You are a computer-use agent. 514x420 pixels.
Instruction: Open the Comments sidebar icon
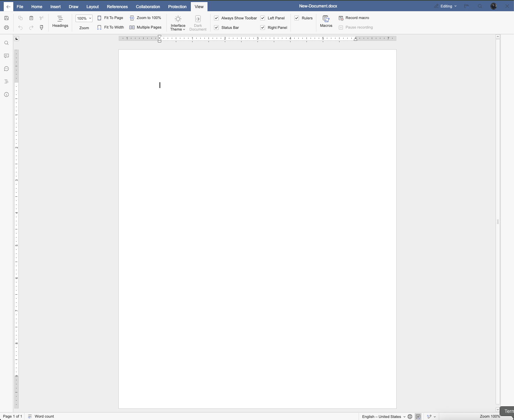pyautogui.click(x=6, y=56)
